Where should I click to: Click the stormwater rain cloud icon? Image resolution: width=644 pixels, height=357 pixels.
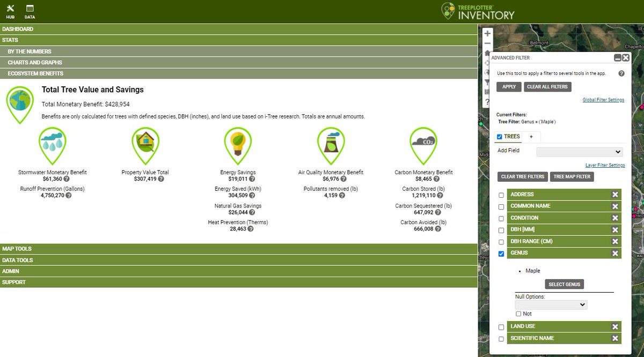point(53,146)
